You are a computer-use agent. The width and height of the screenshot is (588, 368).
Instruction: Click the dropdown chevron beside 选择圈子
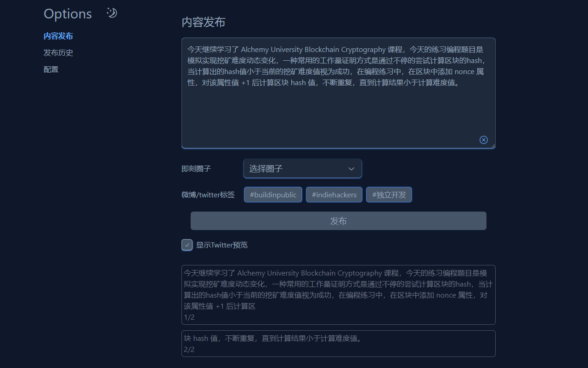[x=351, y=168]
